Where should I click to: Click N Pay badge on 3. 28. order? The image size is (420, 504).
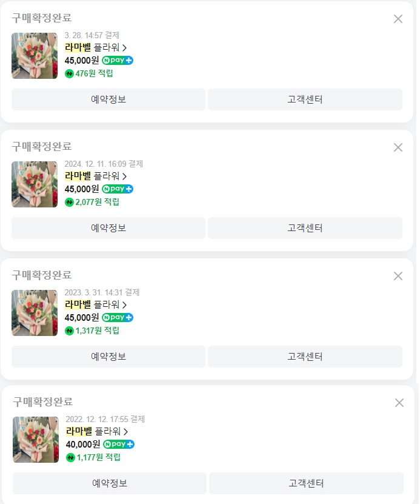tap(118, 60)
